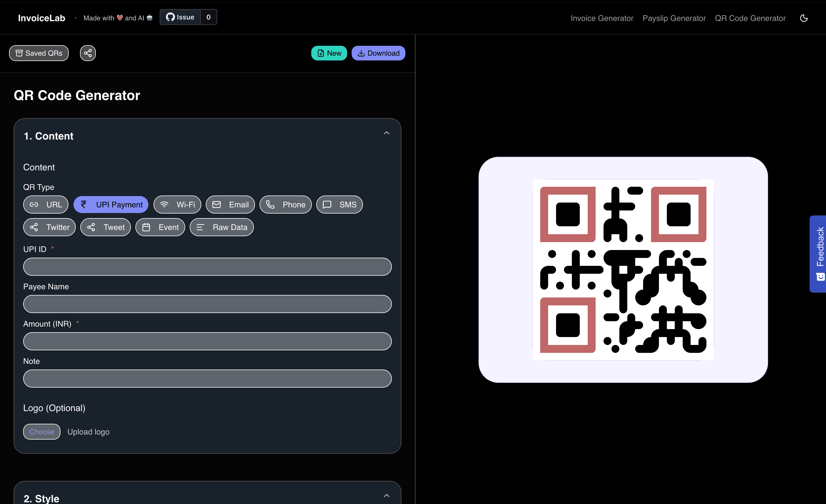826x504 pixels.
Task: Select UPI Payment QR type
Action: tap(111, 205)
